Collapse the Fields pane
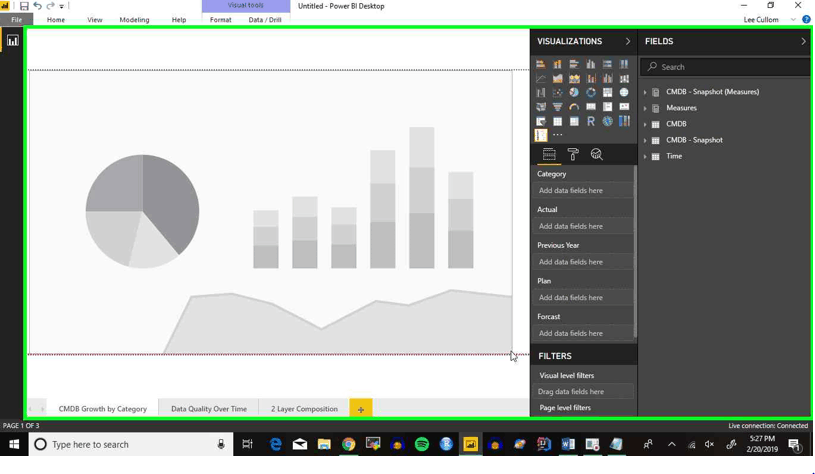 (803, 41)
